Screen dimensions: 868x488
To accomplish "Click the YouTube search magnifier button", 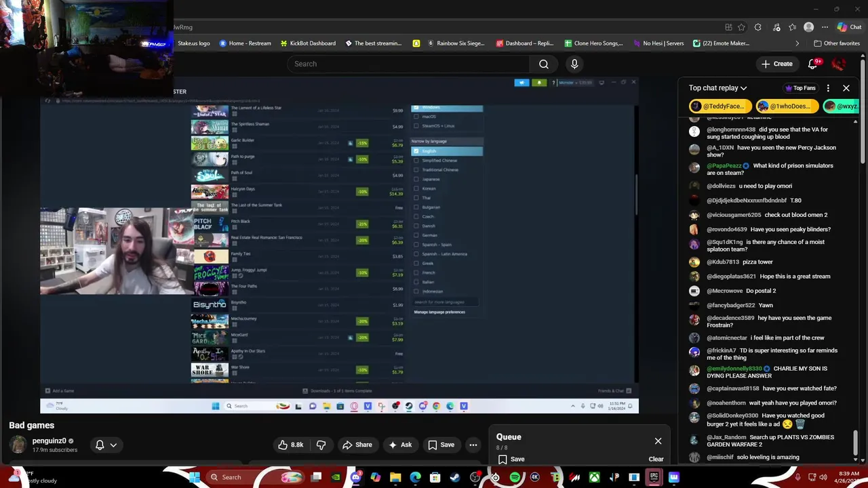I will pyautogui.click(x=544, y=64).
